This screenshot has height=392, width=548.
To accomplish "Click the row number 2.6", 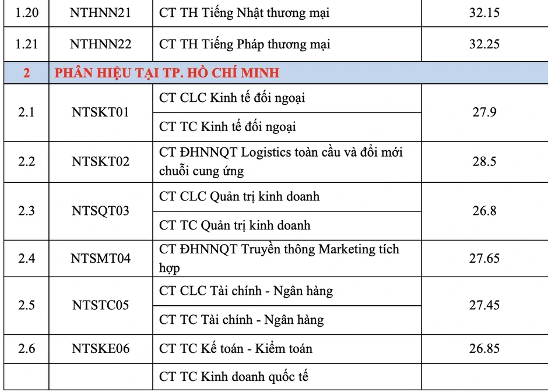I will point(27,349).
